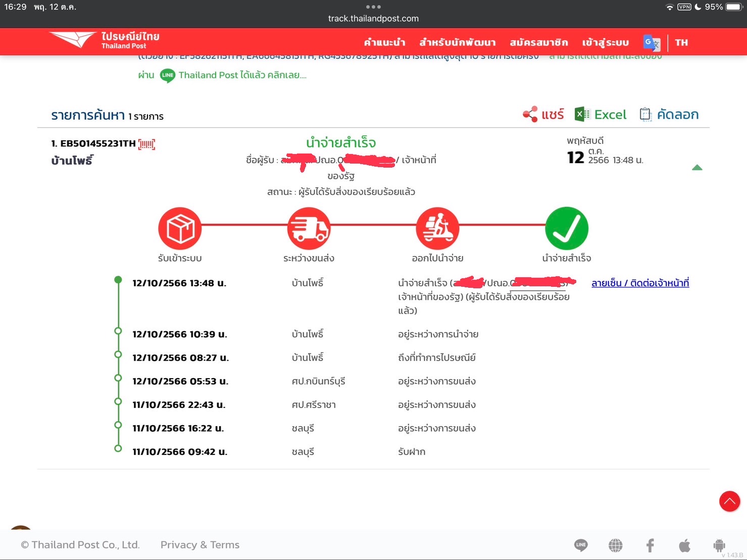Image resolution: width=747 pixels, height=560 pixels.
Task: Open the signature / contact officer link
Action: [640, 283]
